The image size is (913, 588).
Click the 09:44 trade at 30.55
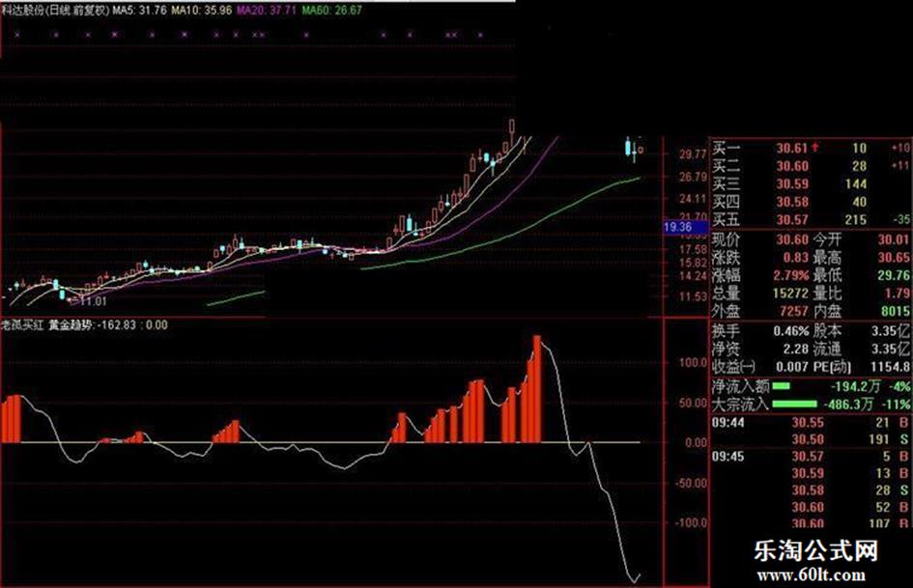[810, 422]
